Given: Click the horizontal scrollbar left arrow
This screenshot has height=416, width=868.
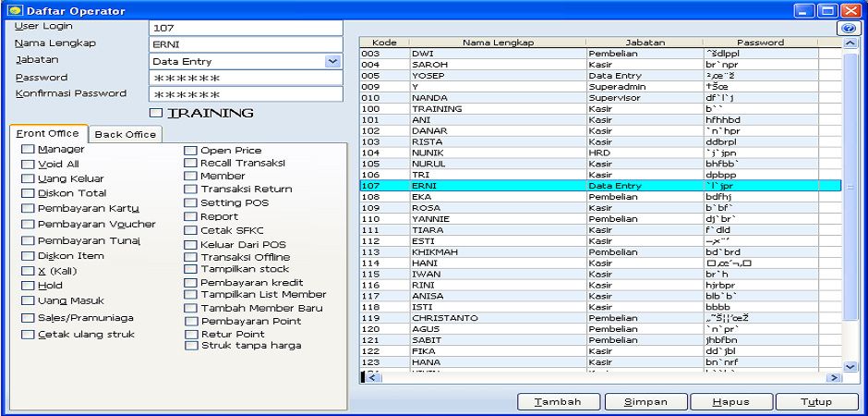Looking at the screenshot, I should coord(373,377).
